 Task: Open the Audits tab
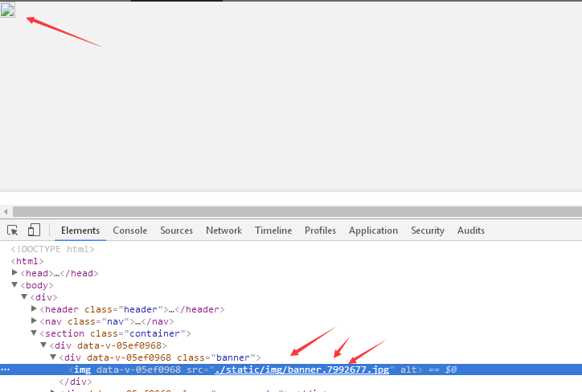click(470, 231)
